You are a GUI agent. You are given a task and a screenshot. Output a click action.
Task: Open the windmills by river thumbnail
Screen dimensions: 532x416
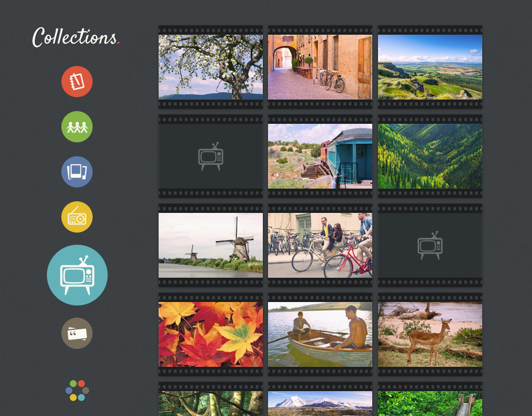click(x=211, y=245)
